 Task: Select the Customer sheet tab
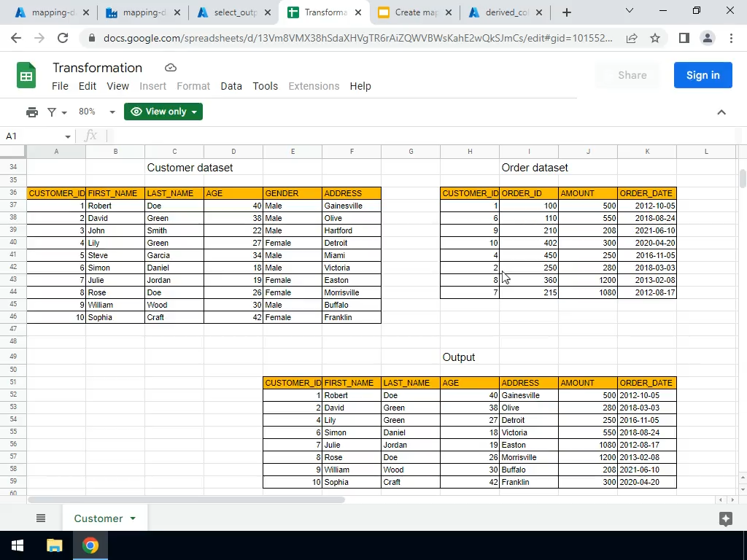(98, 518)
